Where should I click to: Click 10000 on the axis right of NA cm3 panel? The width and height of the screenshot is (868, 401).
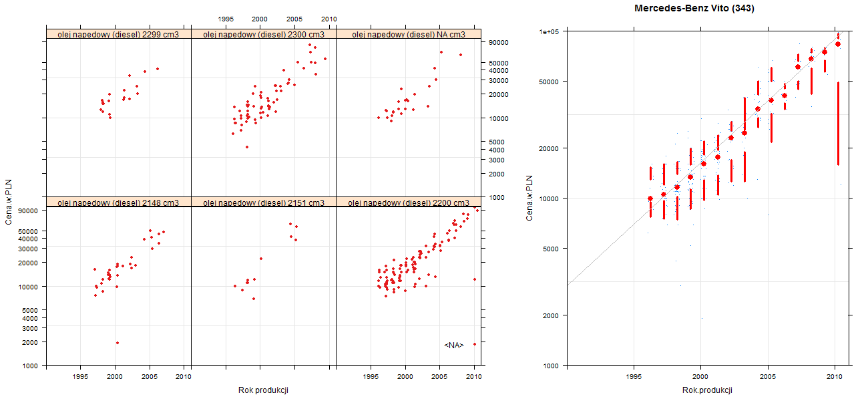pos(499,118)
